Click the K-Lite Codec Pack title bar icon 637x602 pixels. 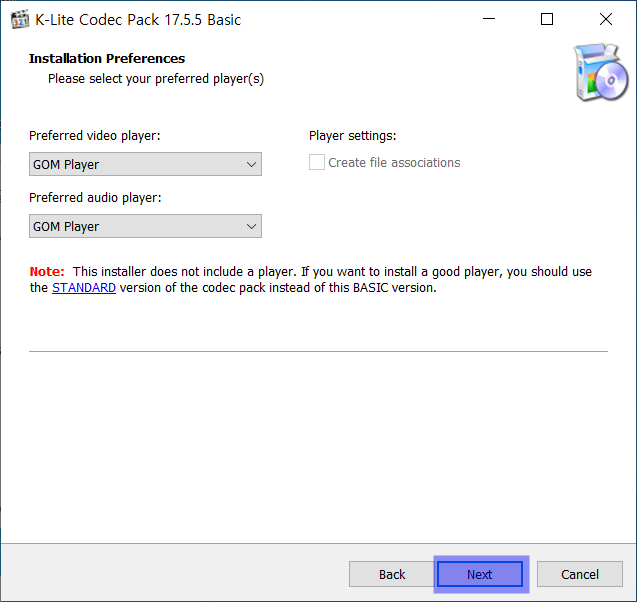[20, 19]
